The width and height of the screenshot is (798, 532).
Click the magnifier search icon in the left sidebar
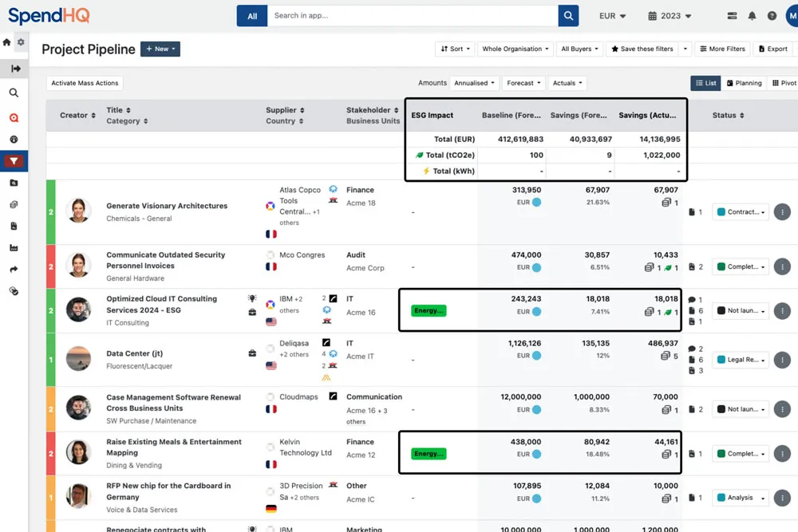click(x=14, y=93)
